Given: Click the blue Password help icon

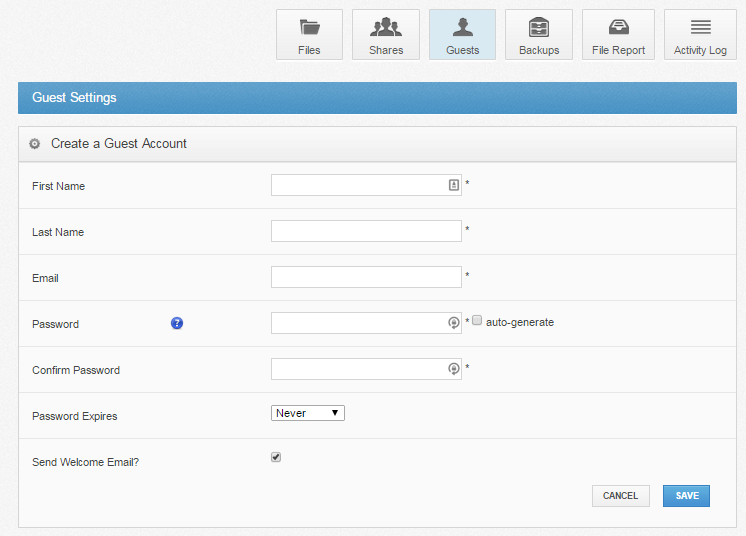Looking at the screenshot, I should [x=177, y=323].
